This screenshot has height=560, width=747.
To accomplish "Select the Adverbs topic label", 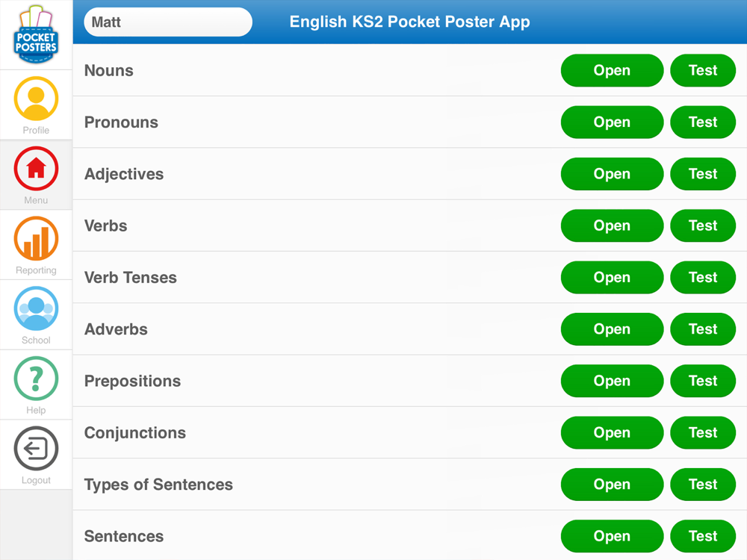I will 116,329.
